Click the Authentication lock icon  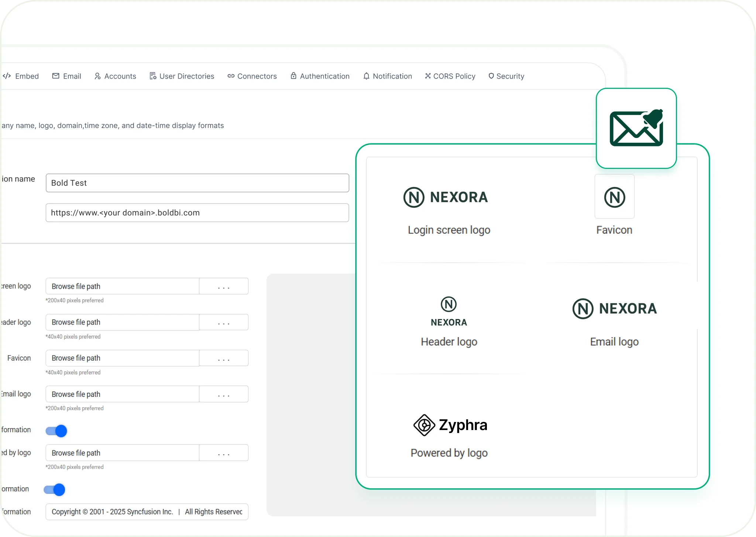click(293, 76)
